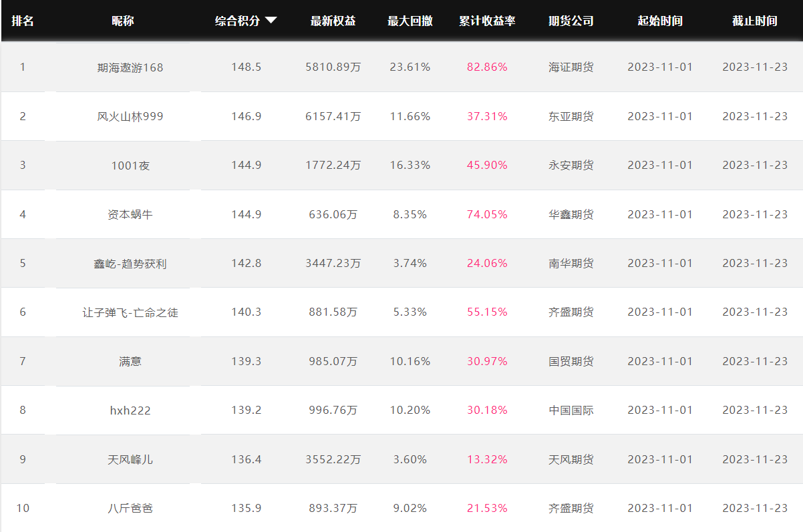Click the score value 135.9
The image size is (803, 532).
[x=247, y=508]
